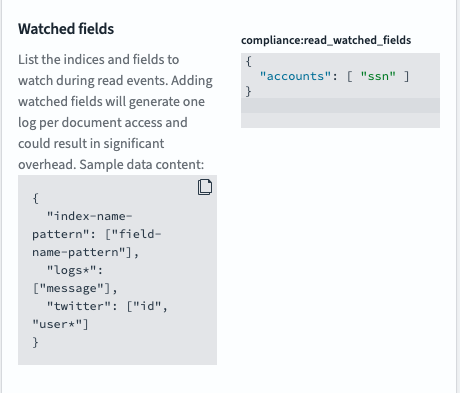Click the highlighted empty line in editor
Viewport: 460px width, 393px height.
tap(340, 106)
